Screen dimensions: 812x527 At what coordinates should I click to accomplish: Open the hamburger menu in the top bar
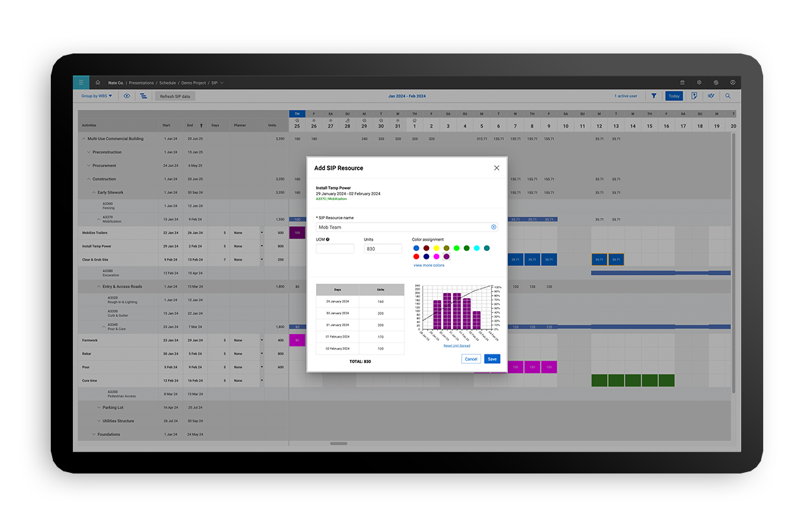[81, 82]
